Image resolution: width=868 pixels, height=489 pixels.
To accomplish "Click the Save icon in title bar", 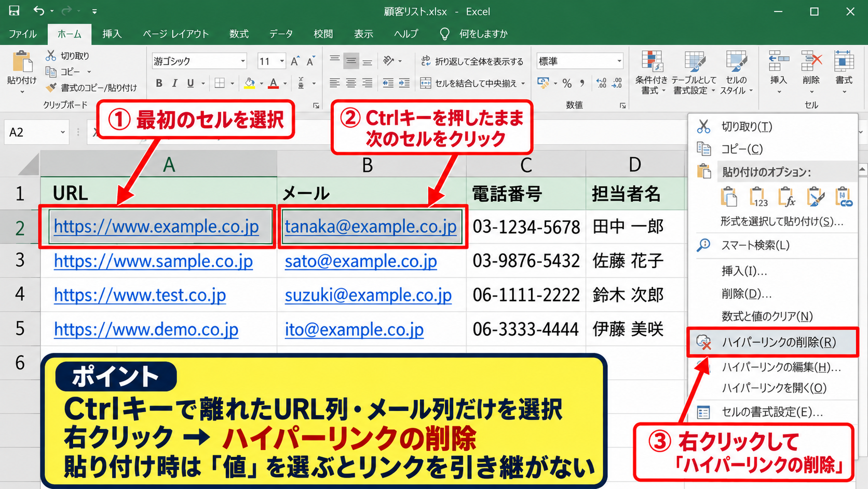I will (x=14, y=11).
